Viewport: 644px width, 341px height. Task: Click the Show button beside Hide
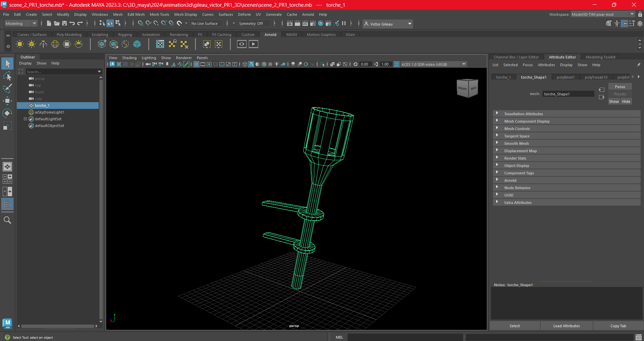tap(614, 101)
